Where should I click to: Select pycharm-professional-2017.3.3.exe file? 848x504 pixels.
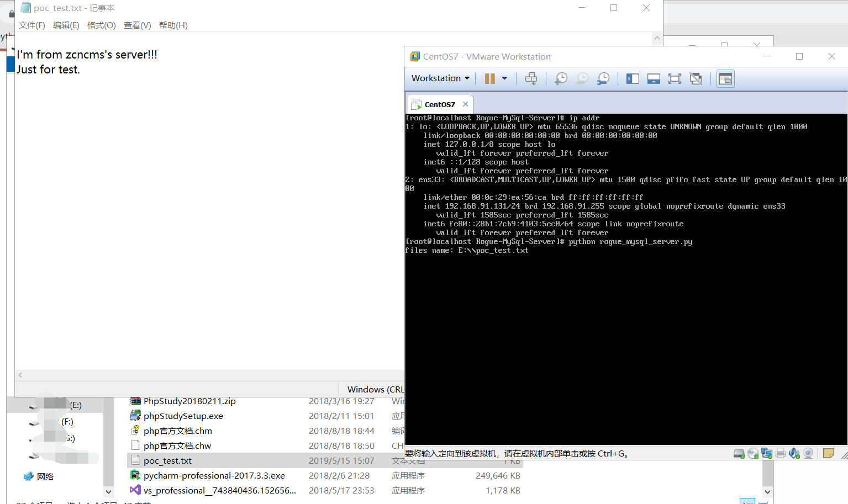[x=214, y=476]
